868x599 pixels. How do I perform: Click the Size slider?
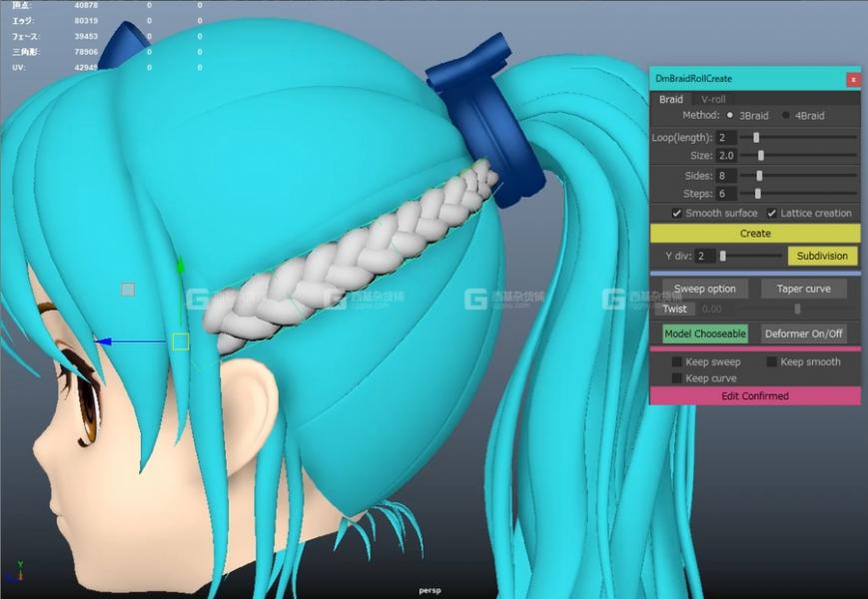click(x=799, y=156)
